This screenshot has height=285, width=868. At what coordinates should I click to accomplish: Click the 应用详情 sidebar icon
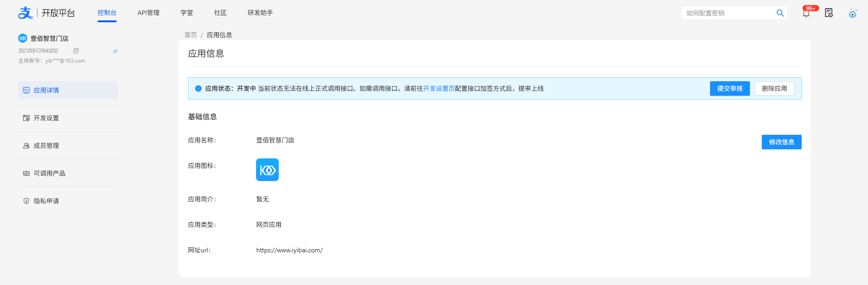pos(26,90)
